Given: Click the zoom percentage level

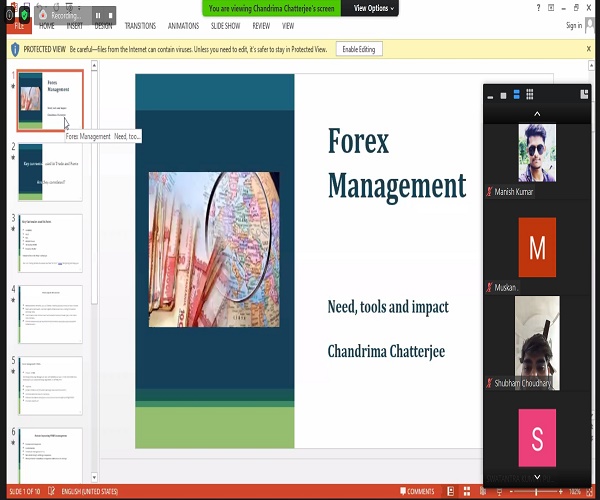Looking at the screenshot, I should point(575,492).
